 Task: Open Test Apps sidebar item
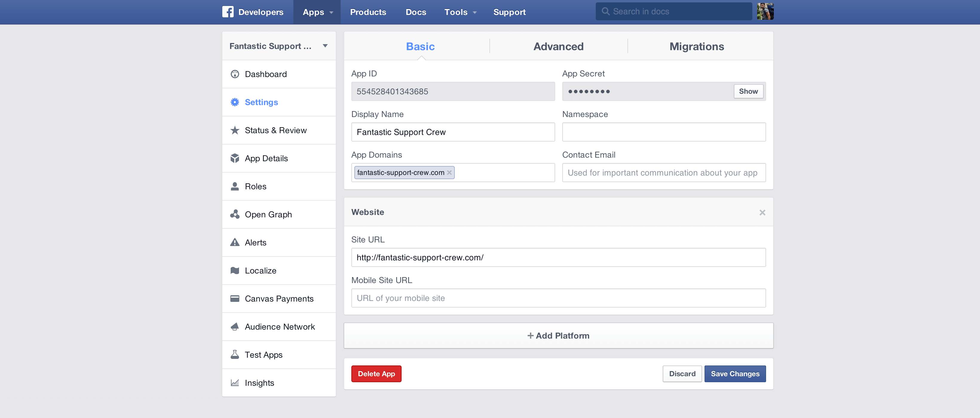click(x=279, y=354)
